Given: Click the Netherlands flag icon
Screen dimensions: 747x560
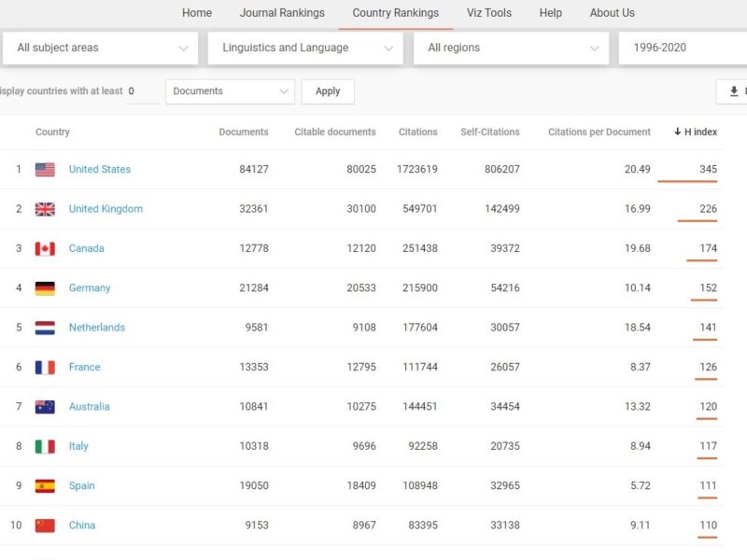Looking at the screenshot, I should click(x=45, y=328).
